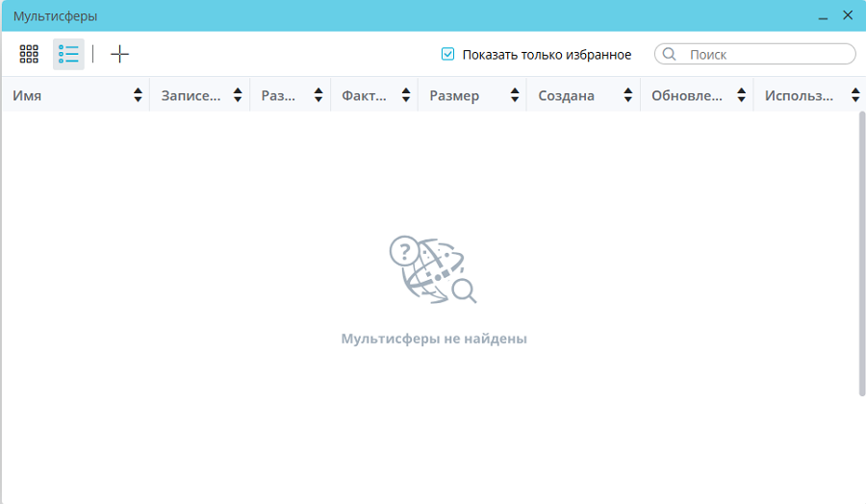Viewport: 866px width, 504px height.
Task: Sort by Использ... column arrows
Action: tap(855, 95)
